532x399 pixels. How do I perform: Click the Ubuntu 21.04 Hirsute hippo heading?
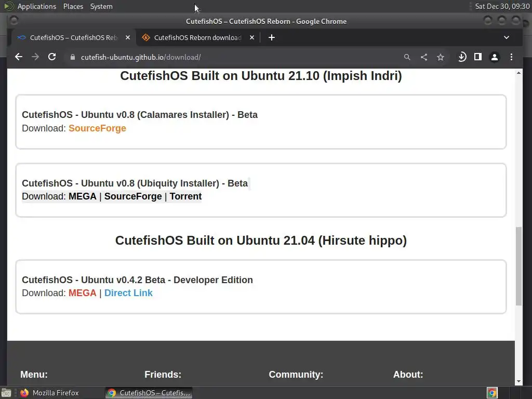(x=261, y=241)
